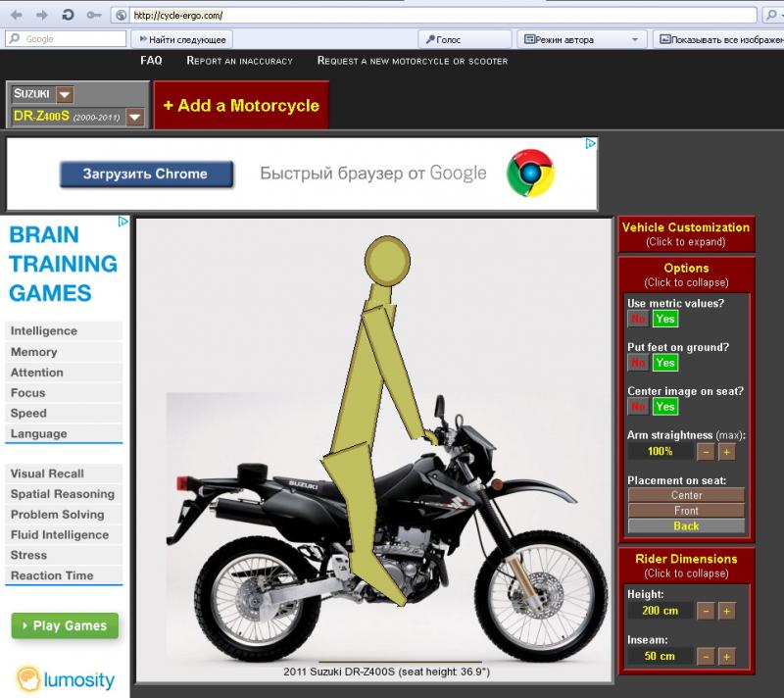The height and width of the screenshot is (698, 784).
Task: Increase rider height with plus button
Action: click(726, 611)
